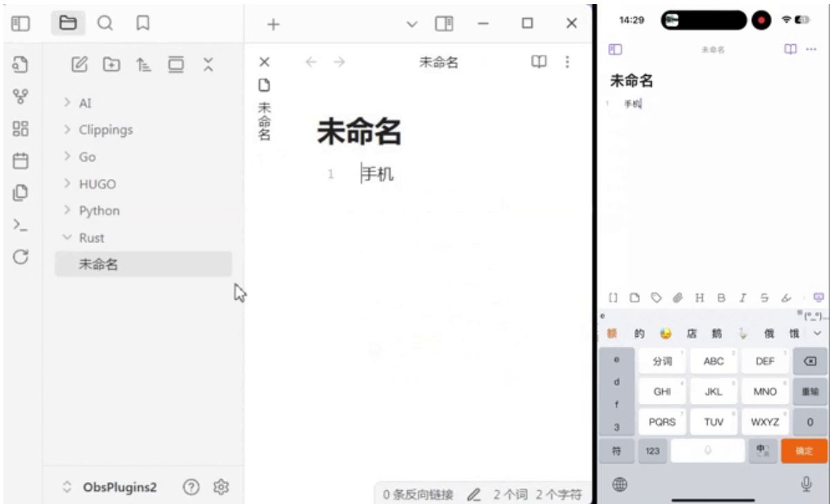Tap the 123 numeric keyboard key
The height and width of the screenshot is (504, 830).
pos(652,451)
